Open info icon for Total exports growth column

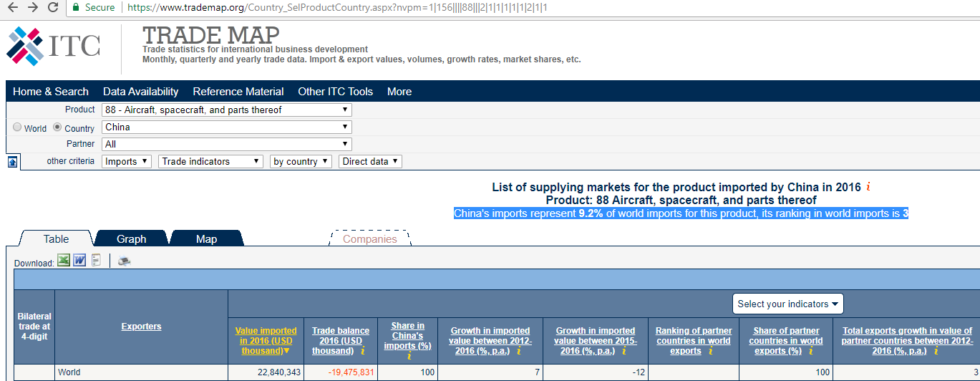[935, 351]
